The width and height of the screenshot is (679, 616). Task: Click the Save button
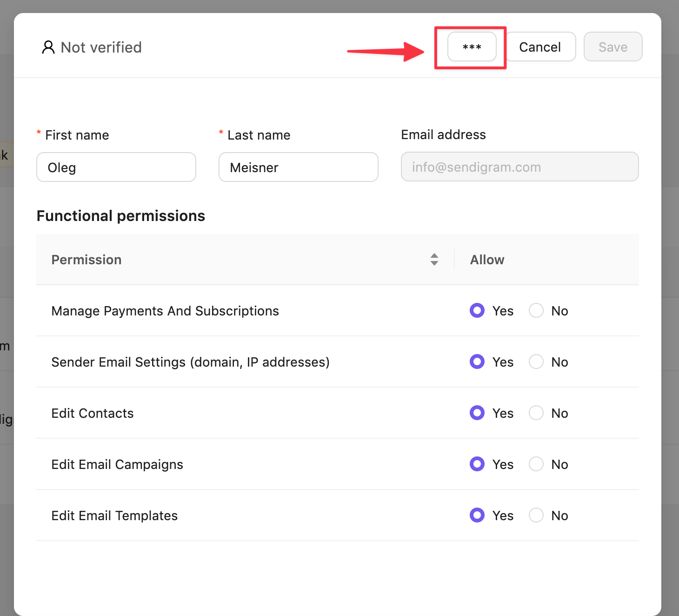[612, 47]
